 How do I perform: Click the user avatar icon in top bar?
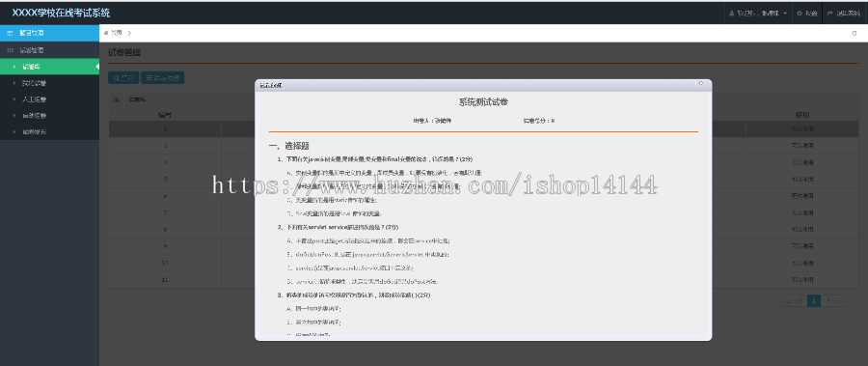click(732, 14)
